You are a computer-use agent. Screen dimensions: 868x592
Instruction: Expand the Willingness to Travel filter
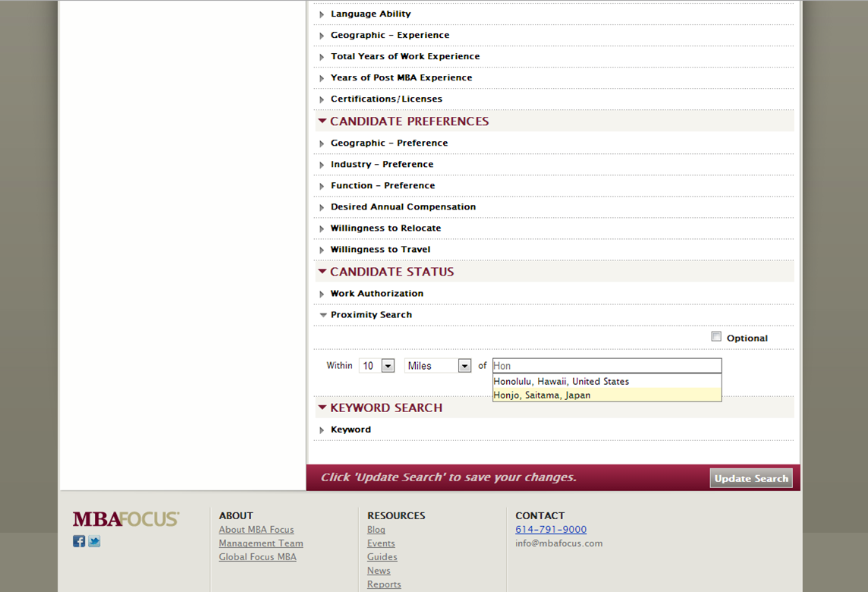coord(379,249)
